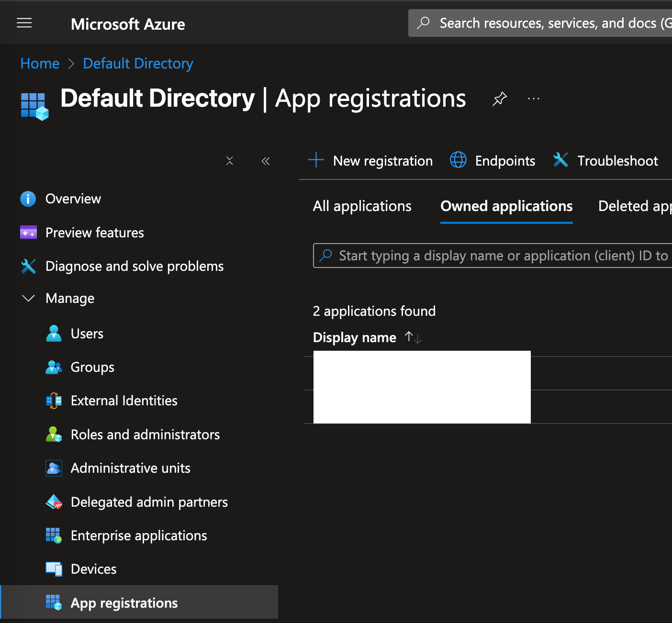Open the ellipsis more options menu
The image size is (672, 623).
[533, 99]
